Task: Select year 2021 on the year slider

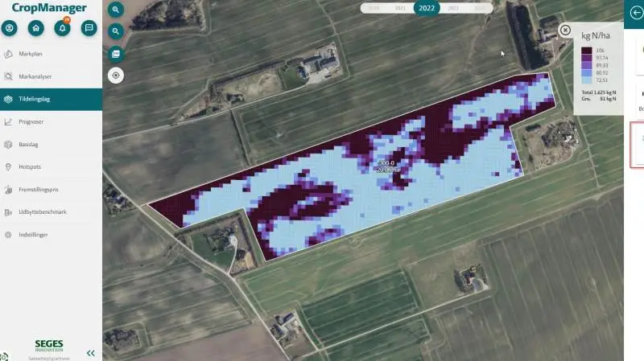Action: 400,8
